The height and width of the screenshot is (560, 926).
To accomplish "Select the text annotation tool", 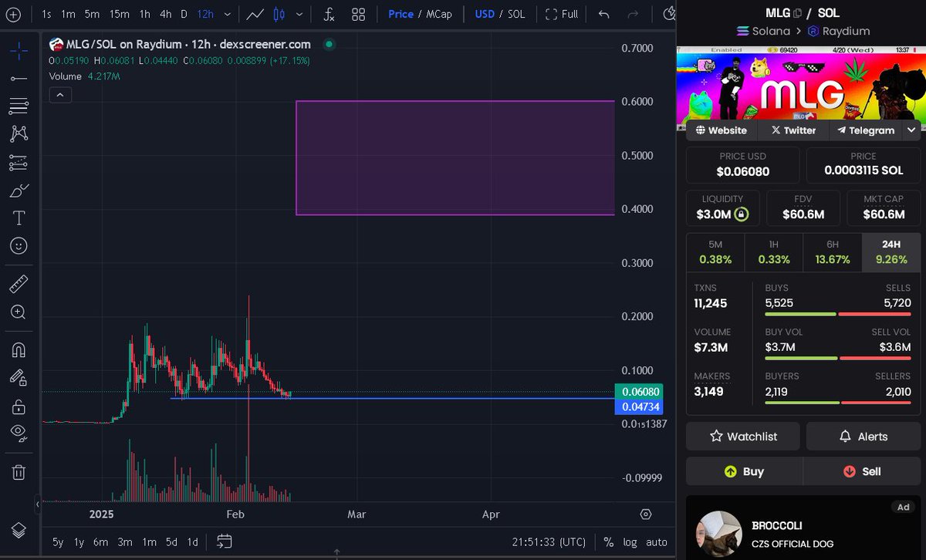I will tap(19, 218).
